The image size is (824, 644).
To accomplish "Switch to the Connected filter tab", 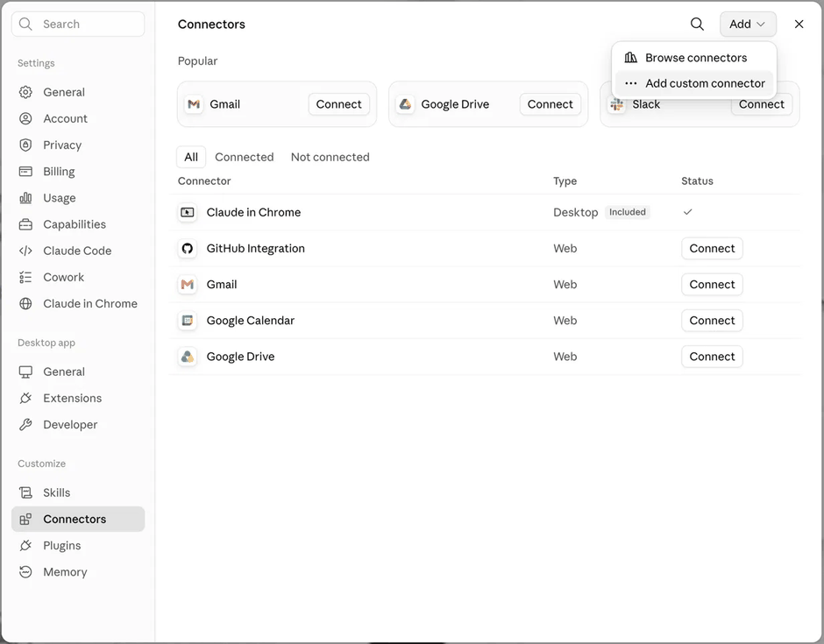I will (x=245, y=157).
